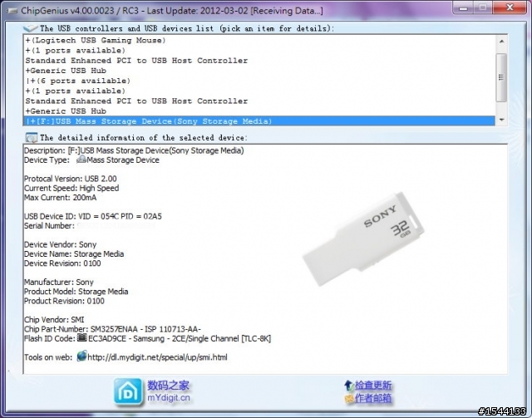Select the F: USB Mass Storage Device row

259,121
